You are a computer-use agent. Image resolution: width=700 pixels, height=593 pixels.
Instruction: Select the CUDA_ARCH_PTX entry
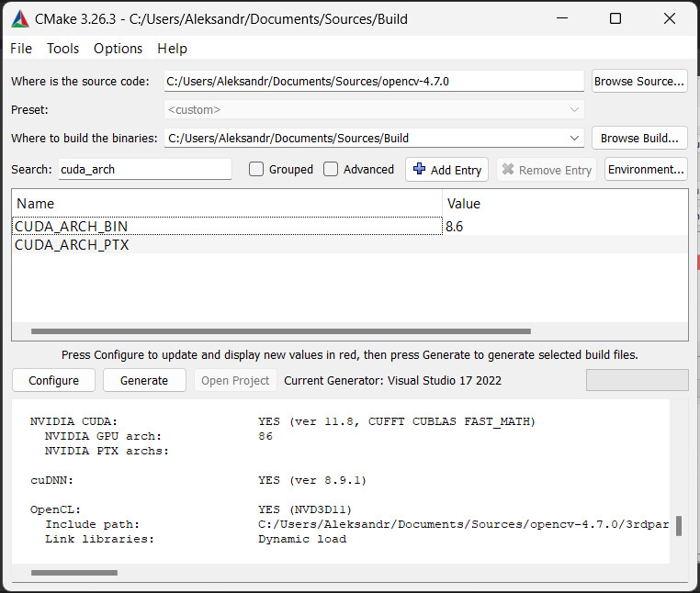tap(227, 244)
